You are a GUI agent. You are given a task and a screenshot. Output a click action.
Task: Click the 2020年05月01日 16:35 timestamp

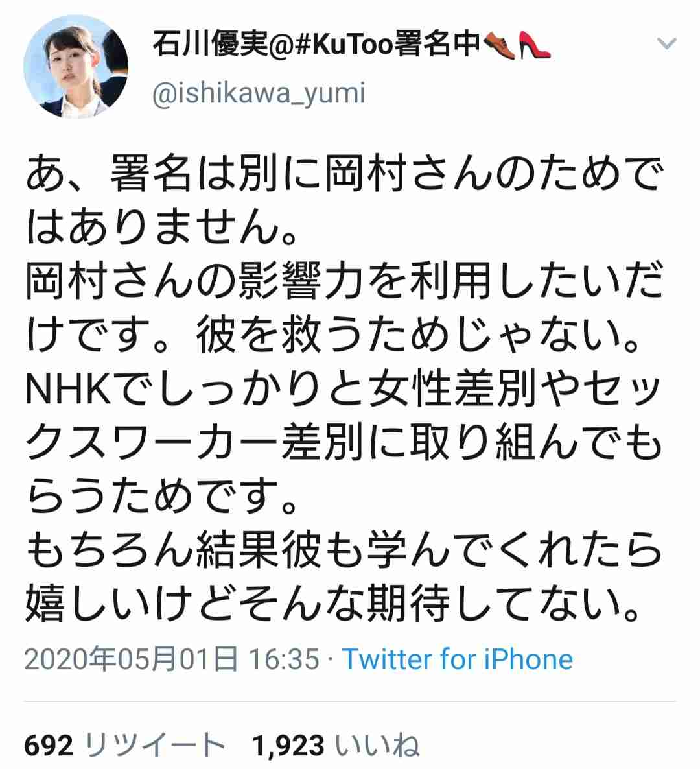coord(172,659)
